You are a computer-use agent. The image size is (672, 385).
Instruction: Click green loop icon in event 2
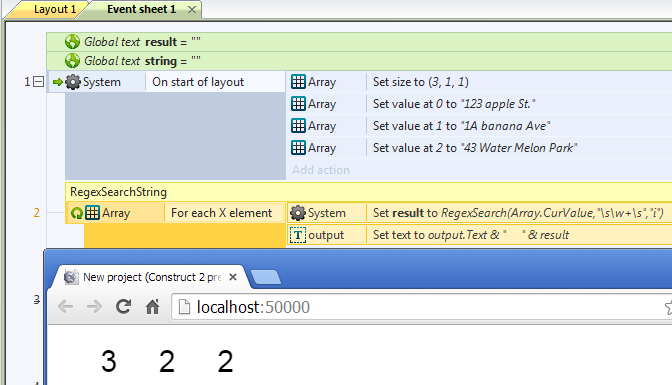click(77, 213)
